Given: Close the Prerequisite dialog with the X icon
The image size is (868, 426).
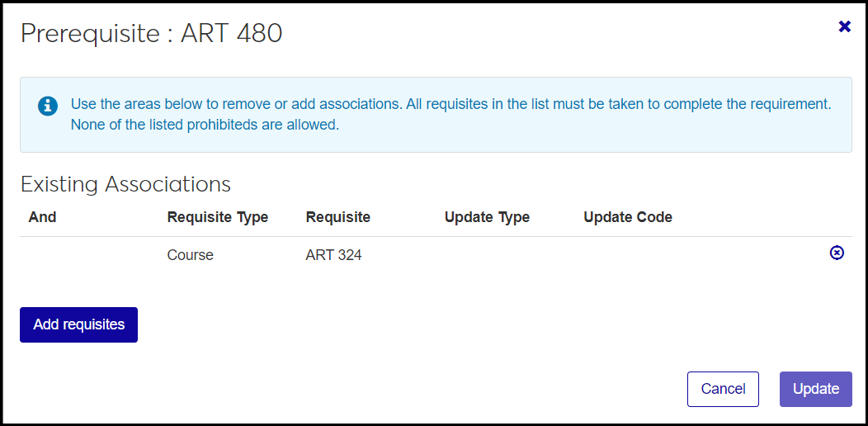Looking at the screenshot, I should 844,26.
